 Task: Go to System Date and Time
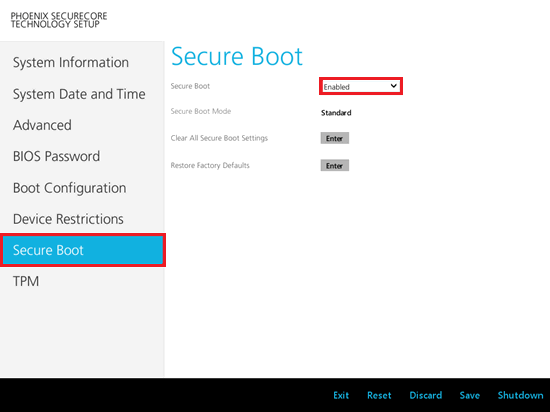point(79,94)
